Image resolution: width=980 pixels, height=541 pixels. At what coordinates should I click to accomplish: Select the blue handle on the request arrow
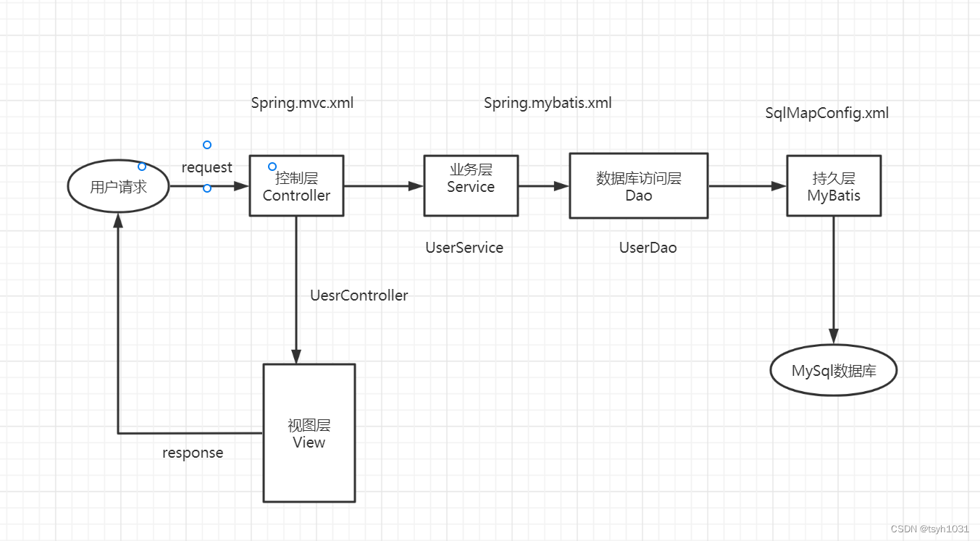coord(207,188)
